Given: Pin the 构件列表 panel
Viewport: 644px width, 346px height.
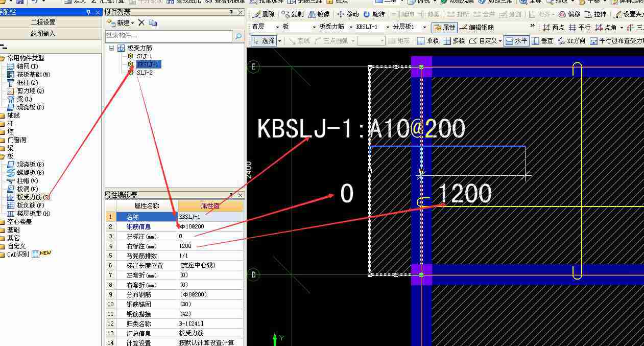Looking at the screenshot, I should tap(231, 12).
